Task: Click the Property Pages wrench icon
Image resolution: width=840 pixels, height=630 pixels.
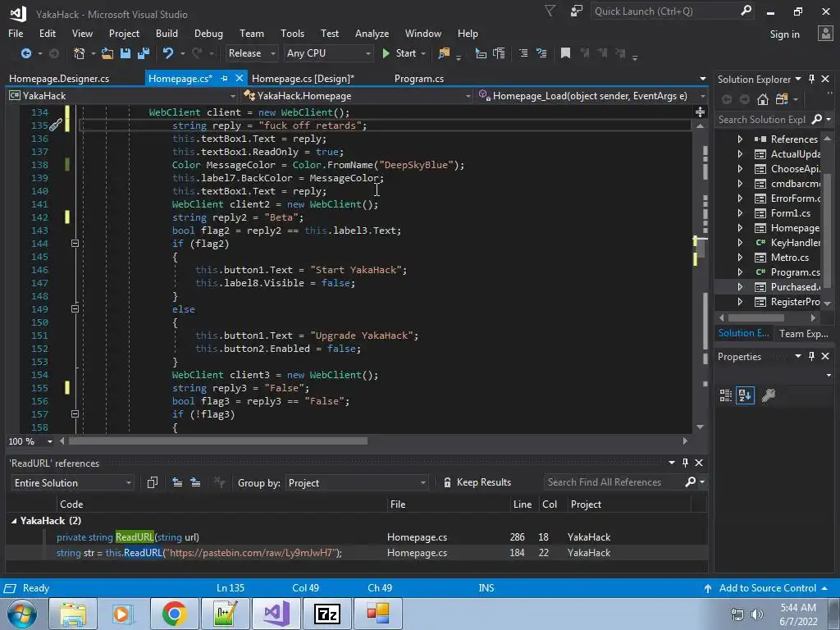Action: (769, 395)
